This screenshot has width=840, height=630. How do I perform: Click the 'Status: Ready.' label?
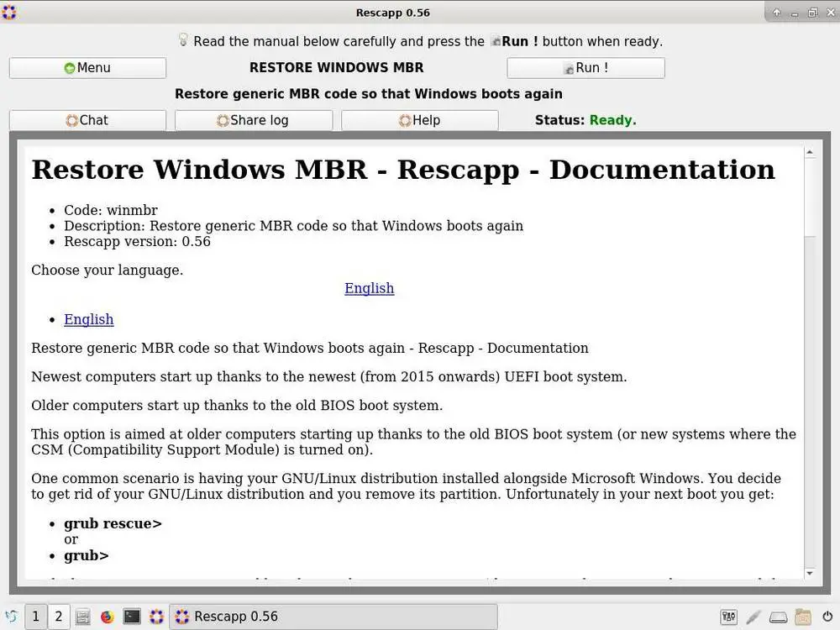pos(585,120)
